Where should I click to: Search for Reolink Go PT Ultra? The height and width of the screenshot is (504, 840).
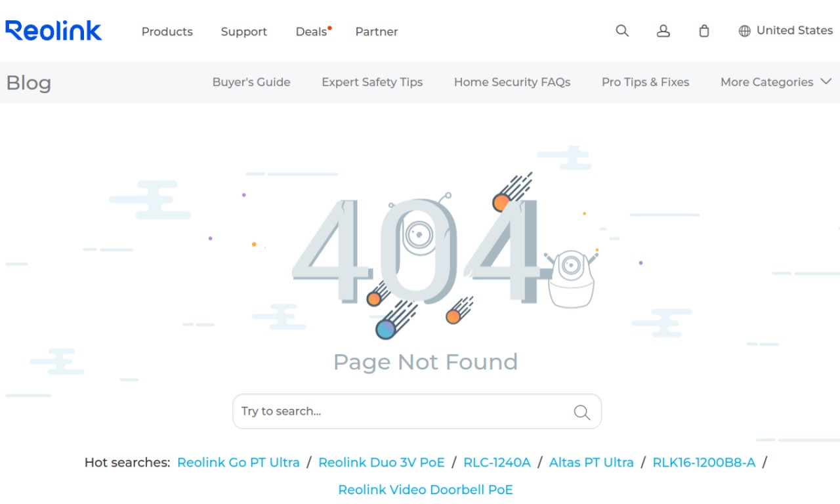[x=238, y=463]
